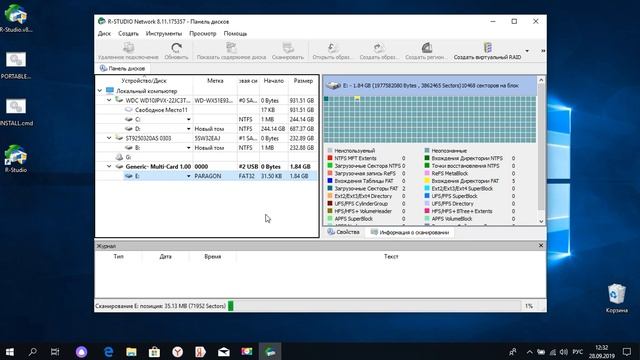Click the Метка column header
The height and width of the screenshot is (360, 640).
coord(215,81)
